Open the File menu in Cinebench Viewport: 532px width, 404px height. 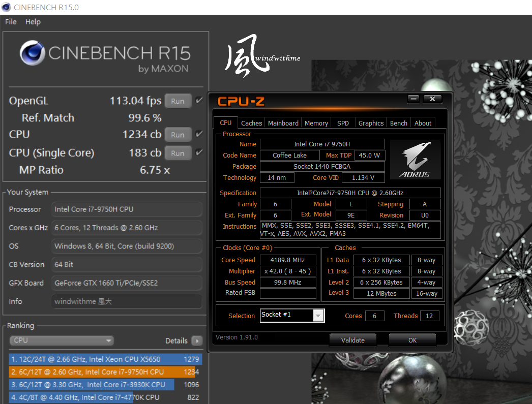point(11,22)
